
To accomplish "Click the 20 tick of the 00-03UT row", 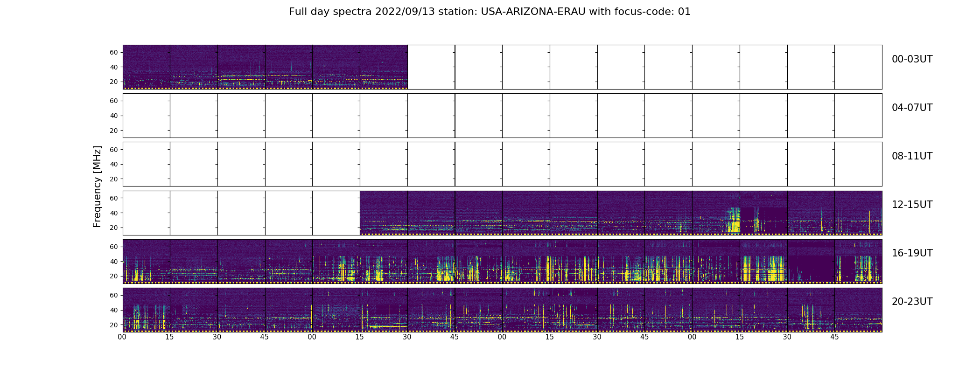I will click(113, 82).
